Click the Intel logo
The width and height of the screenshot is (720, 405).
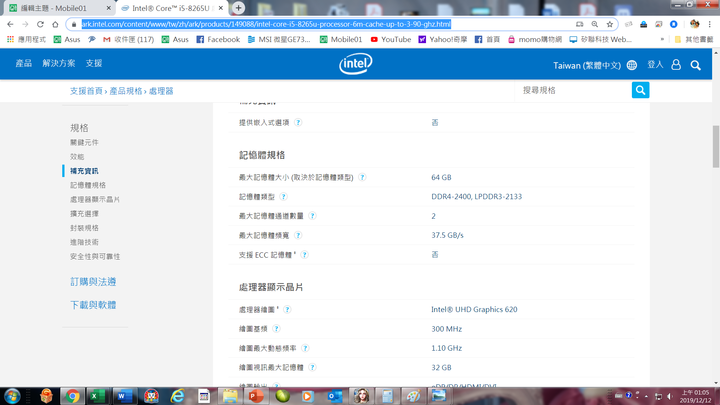[356, 64]
